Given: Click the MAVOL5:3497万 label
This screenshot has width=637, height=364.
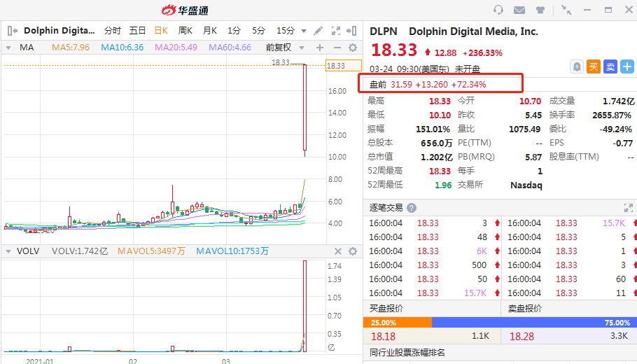Looking at the screenshot, I should (151, 251).
